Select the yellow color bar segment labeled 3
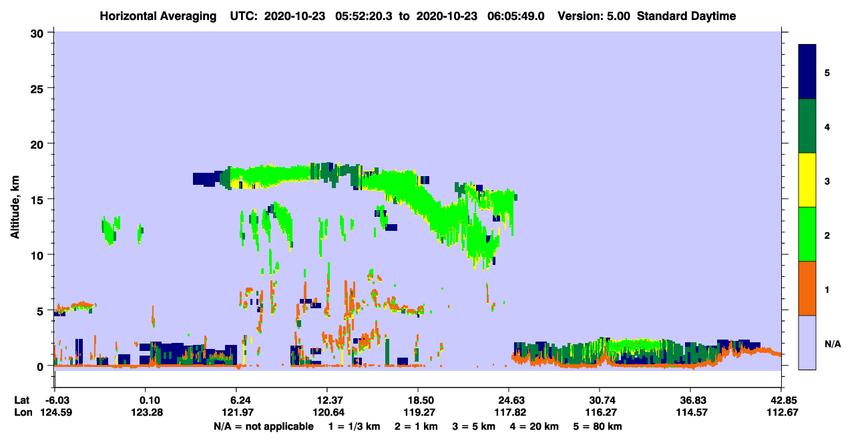The height and width of the screenshot is (445, 868). click(x=807, y=180)
